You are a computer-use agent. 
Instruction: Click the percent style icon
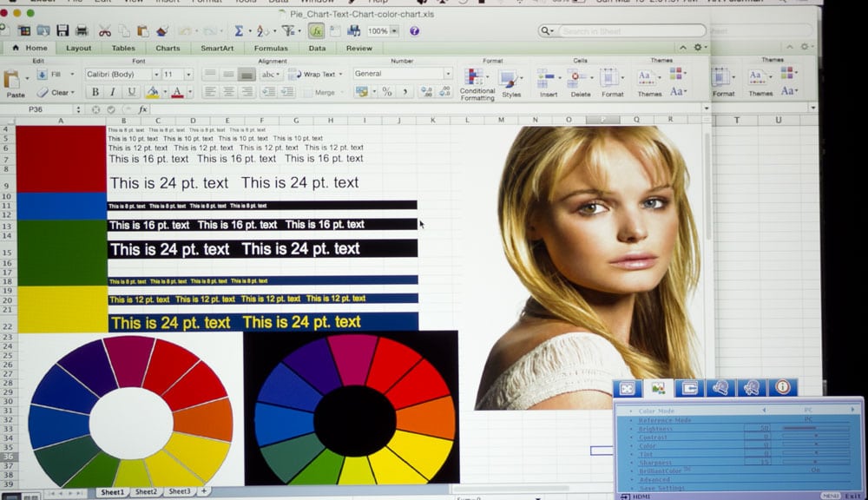tap(386, 92)
